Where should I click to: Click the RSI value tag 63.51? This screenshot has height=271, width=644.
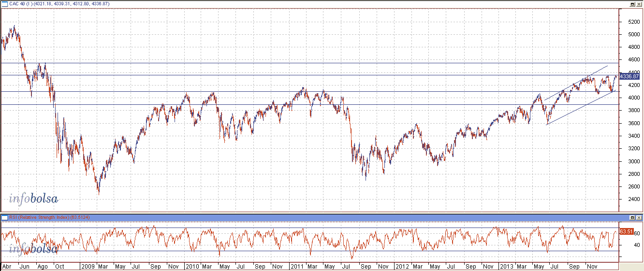click(x=626, y=231)
